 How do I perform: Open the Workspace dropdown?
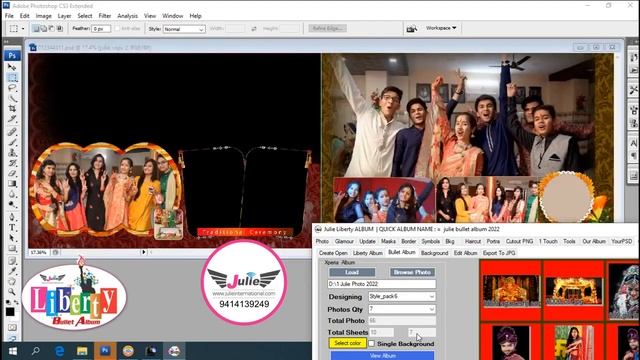(441, 28)
